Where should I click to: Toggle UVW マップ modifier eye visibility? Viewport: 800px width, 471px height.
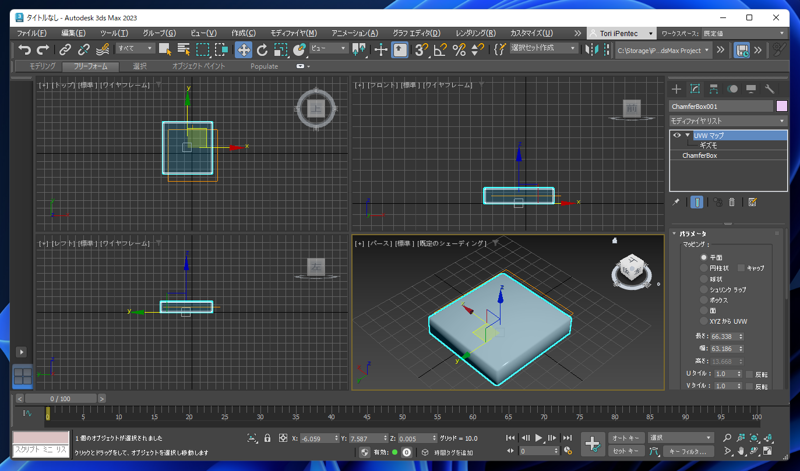coord(677,135)
